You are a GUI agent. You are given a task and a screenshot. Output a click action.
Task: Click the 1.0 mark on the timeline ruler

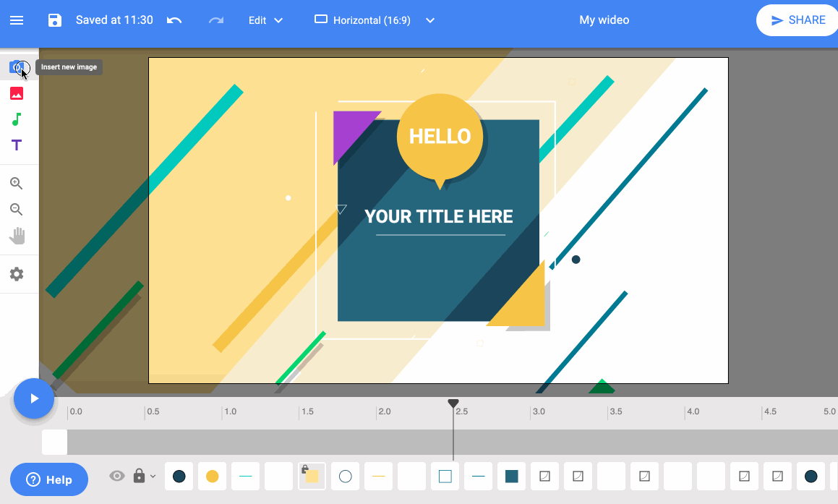230,411
